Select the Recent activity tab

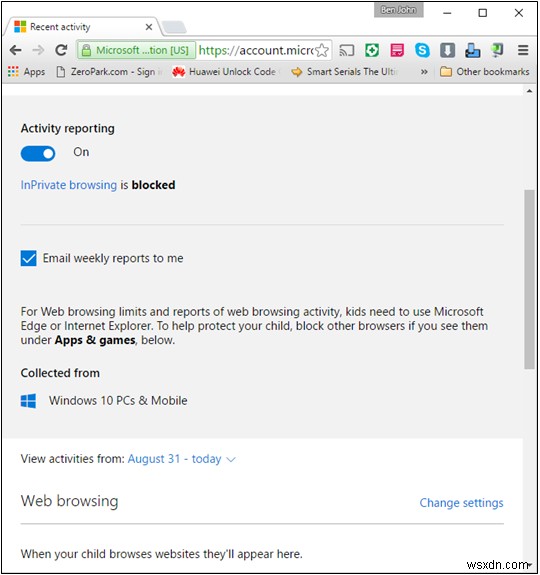[x=82, y=27]
